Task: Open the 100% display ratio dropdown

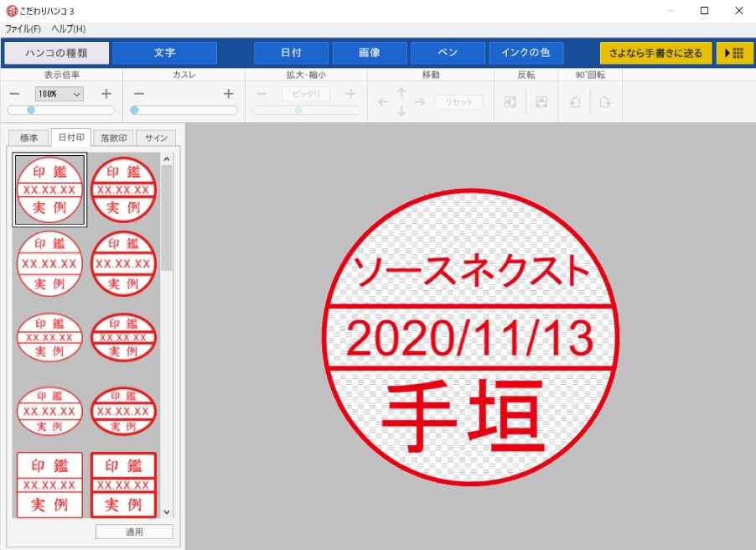Action: pos(60,94)
